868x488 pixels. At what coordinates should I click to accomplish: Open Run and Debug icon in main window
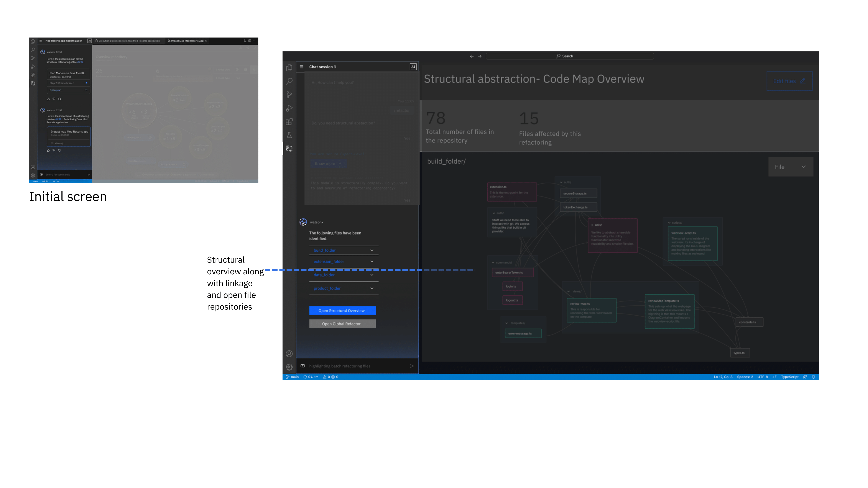pyautogui.click(x=289, y=108)
